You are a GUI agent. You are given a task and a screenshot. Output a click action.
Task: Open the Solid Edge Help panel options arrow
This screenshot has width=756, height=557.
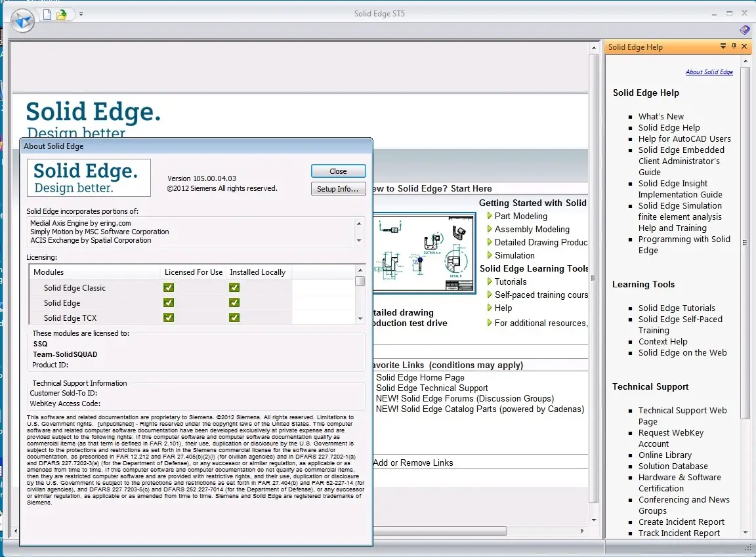tap(723, 47)
